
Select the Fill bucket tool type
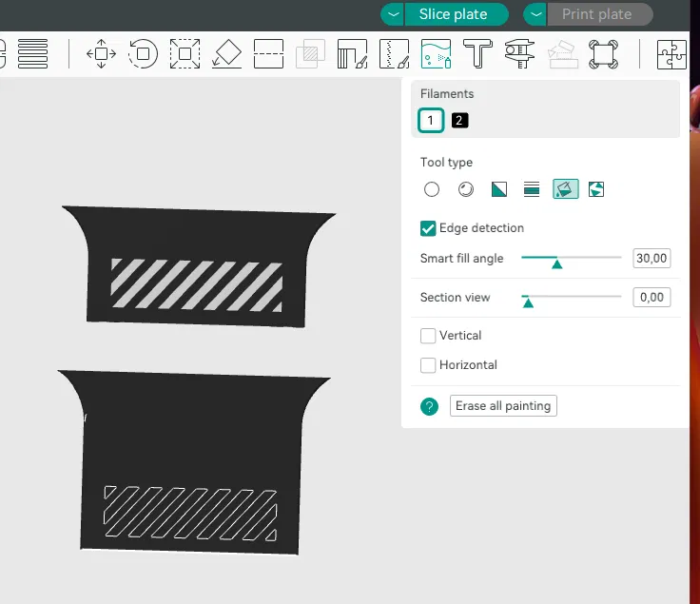(566, 189)
